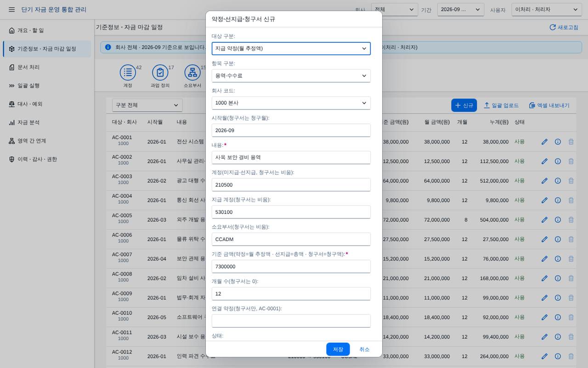The width and height of the screenshot is (588, 368).
Task: Expand the 사용자 dropdown showing 이처리
Action: [x=547, y=10]
